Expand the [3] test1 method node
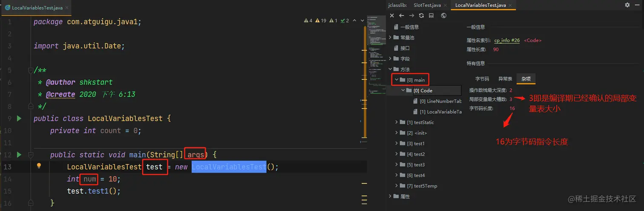 397,144
